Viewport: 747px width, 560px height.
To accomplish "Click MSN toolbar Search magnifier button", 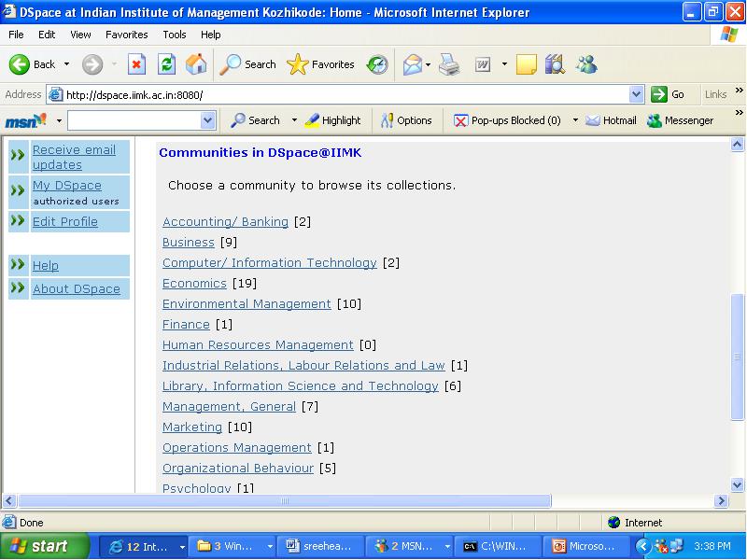I will [x=255, y=120].
